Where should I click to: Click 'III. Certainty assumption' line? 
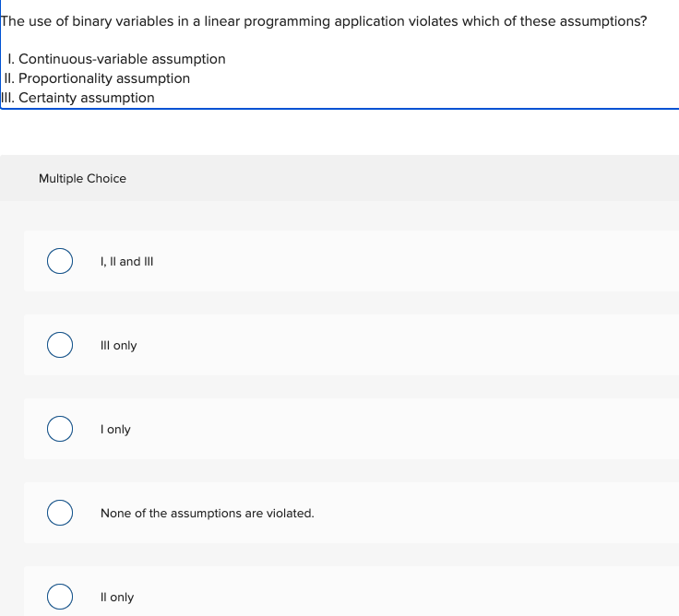[77, 98]
